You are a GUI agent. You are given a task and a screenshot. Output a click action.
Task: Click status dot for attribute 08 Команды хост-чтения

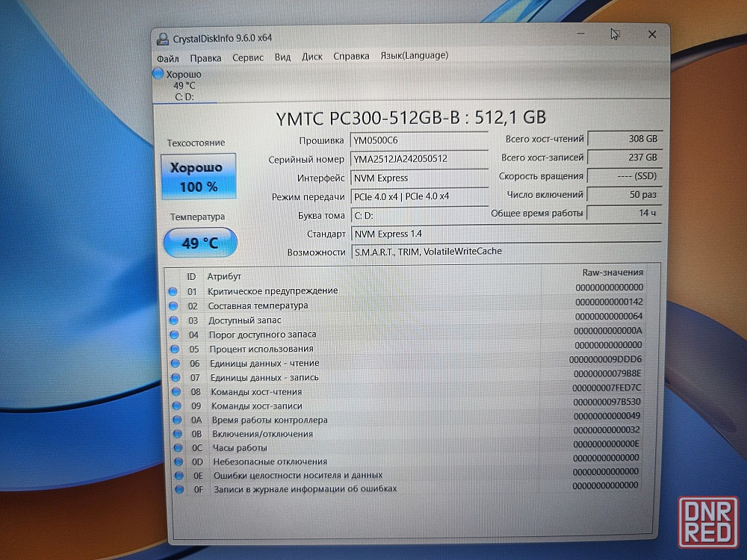click(176, 392)
